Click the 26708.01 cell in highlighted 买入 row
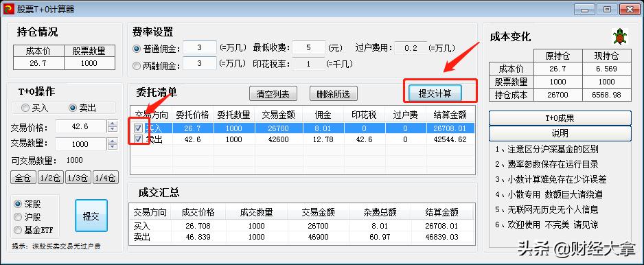The image size is (644, 265). point(450,128)
